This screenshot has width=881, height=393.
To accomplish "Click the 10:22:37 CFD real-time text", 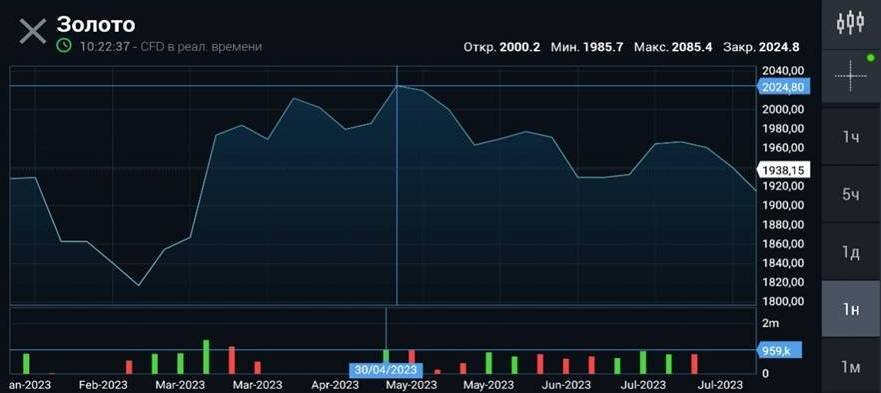I will [x=171, y=46].
